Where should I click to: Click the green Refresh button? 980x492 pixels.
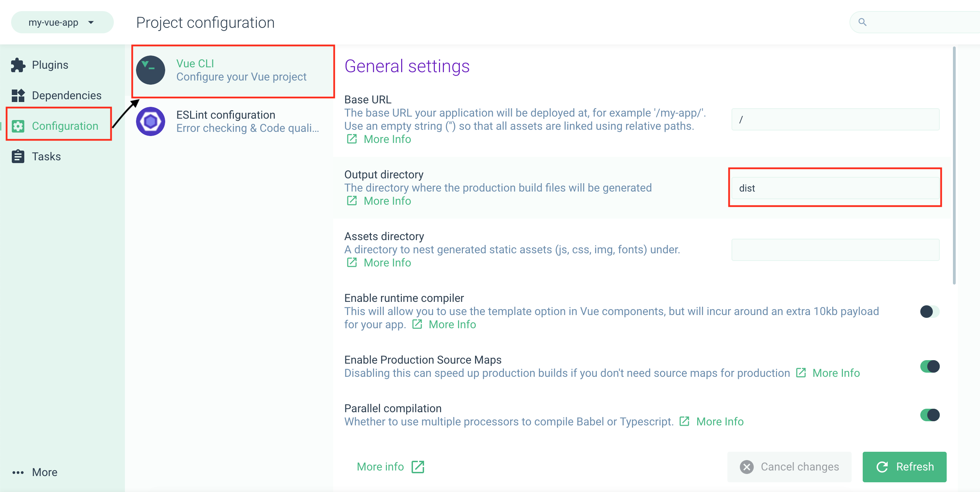coord(904,467)
